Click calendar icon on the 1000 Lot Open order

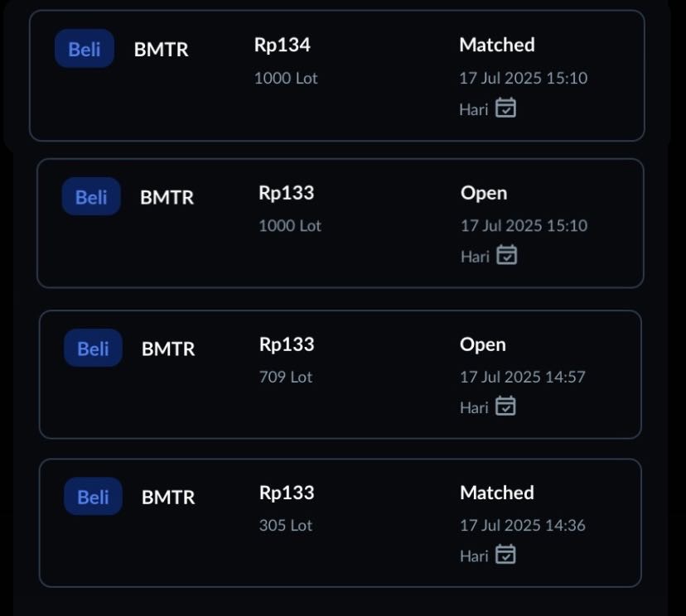coord(506,256)
